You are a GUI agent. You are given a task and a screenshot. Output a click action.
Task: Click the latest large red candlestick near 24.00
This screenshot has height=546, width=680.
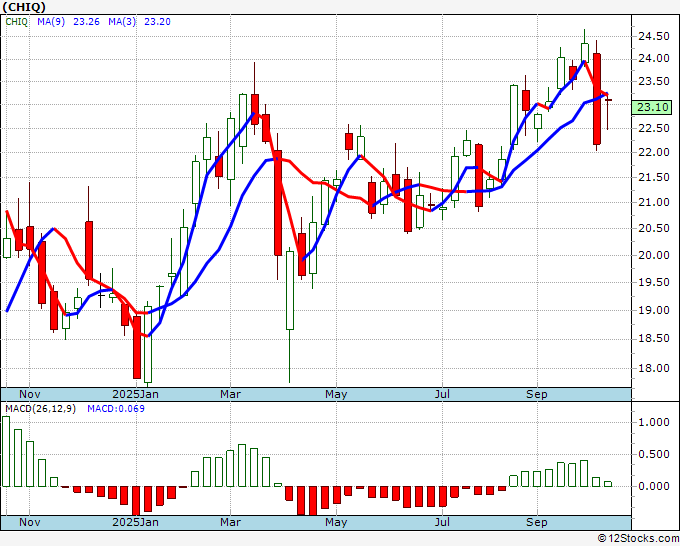(597, 99)
